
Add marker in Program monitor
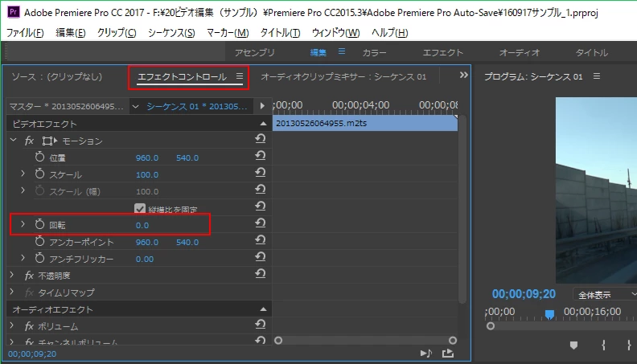(x=573, y=346)
